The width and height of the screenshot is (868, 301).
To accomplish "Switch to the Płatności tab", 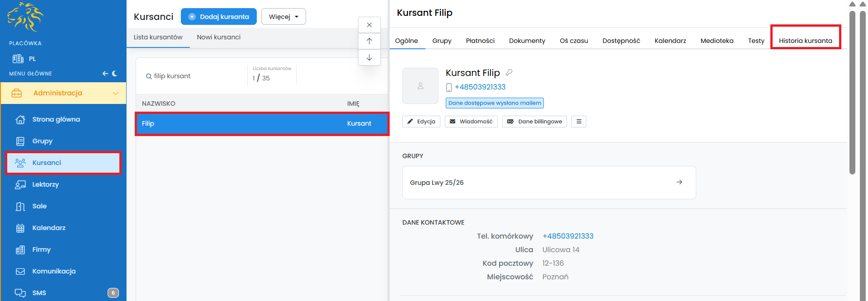I will tap(480, 41).
